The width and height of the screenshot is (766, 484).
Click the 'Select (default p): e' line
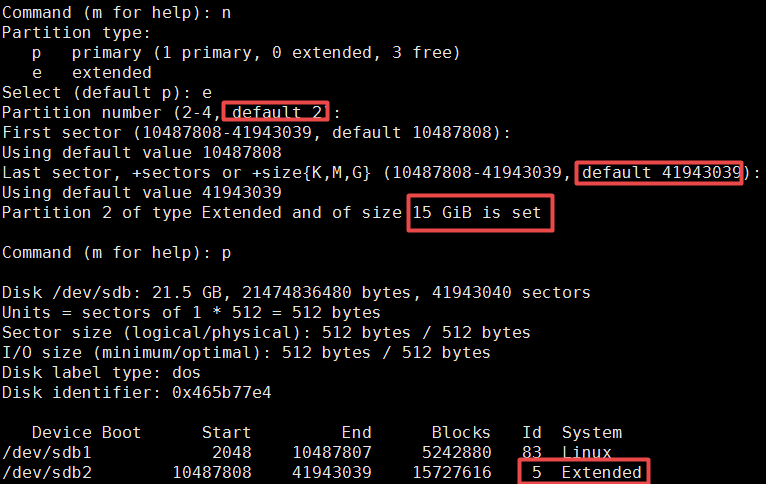point(107,92)
